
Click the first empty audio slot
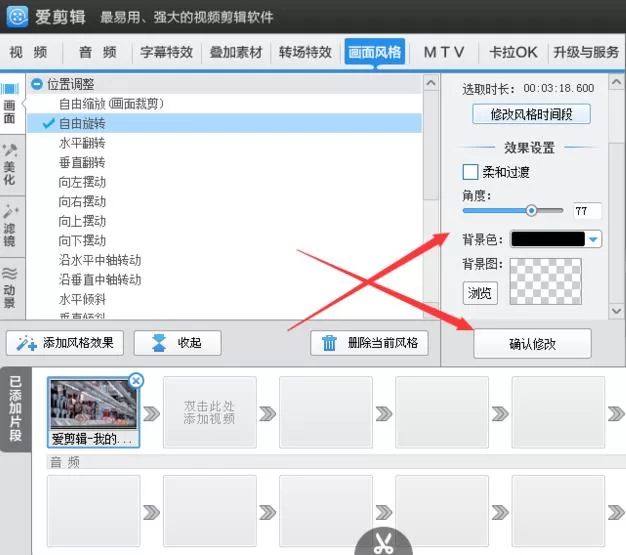pos(93,511)
